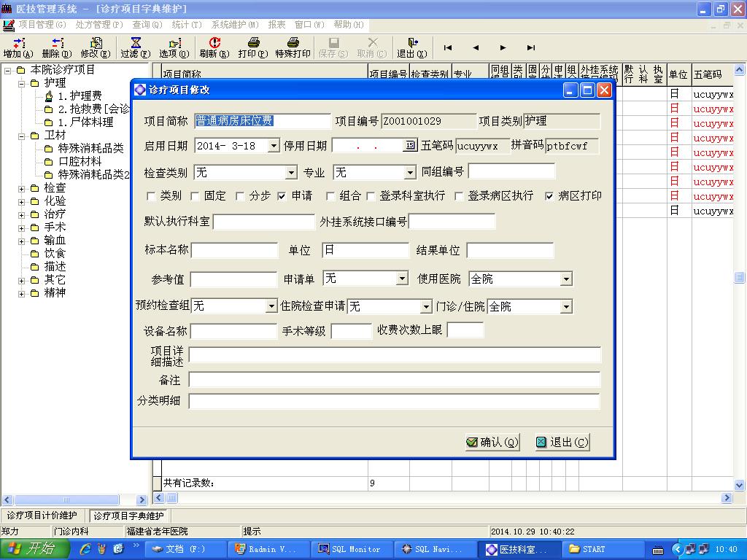The height and width of the screenshot is (560, 747).
Task: Open the 选项 (Options) toolbar icon
Action: pos(174,47)
